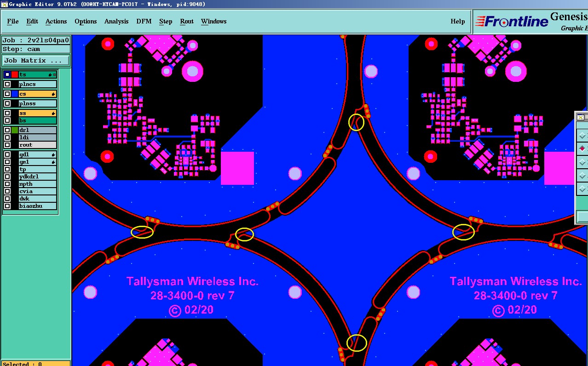The height and width of the screenshot is (366, 588).
Task: Click the 'Selected : 0' status text
Action: click(x=22, y=364)
